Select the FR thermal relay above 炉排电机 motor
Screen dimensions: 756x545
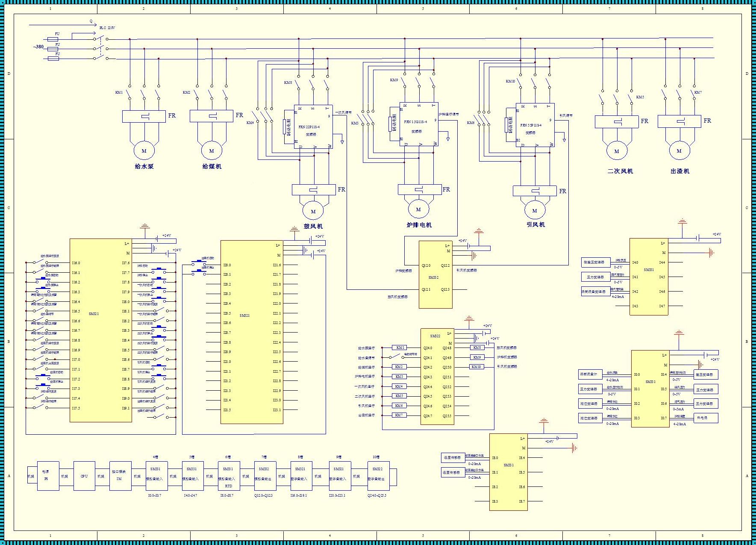tap(420, 189)
